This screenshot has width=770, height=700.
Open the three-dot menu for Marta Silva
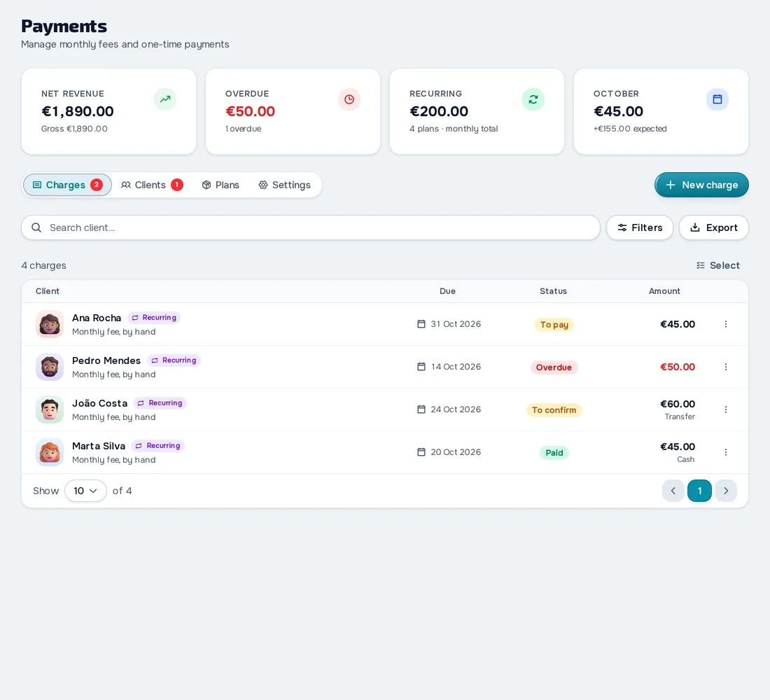coord(726,452)
